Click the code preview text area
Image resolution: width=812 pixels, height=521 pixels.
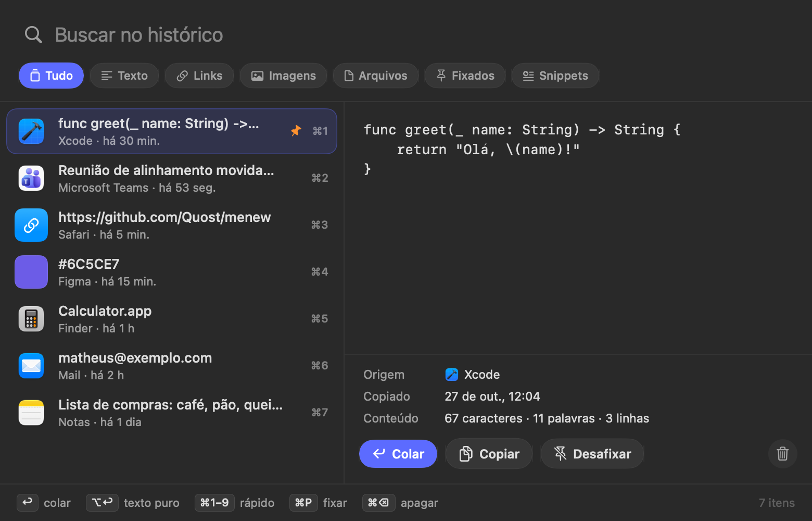[x=578, y=229]
